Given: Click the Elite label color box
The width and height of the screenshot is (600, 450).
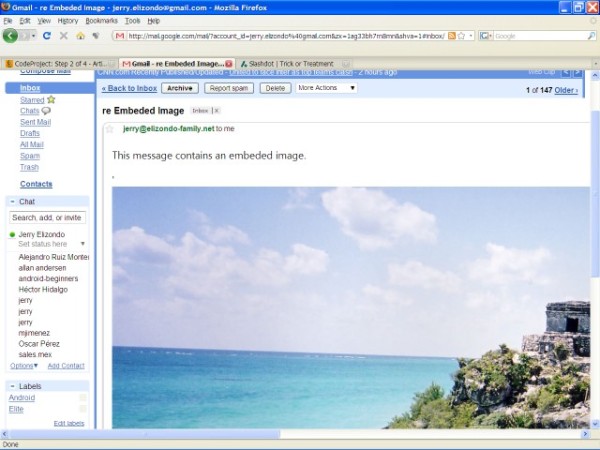Looking at the screenshot, I should pyautogui.click(x=83, y=409).
